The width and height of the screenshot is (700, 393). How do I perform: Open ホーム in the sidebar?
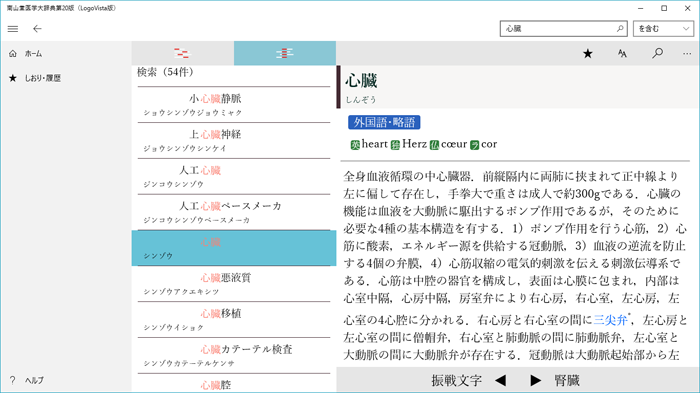point(33,54)
